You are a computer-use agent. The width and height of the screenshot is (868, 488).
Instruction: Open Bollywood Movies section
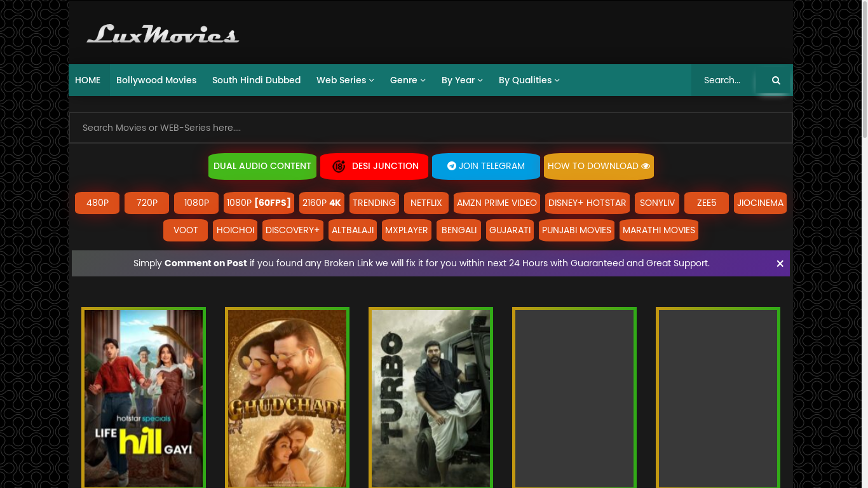click(x=156, y=80)
